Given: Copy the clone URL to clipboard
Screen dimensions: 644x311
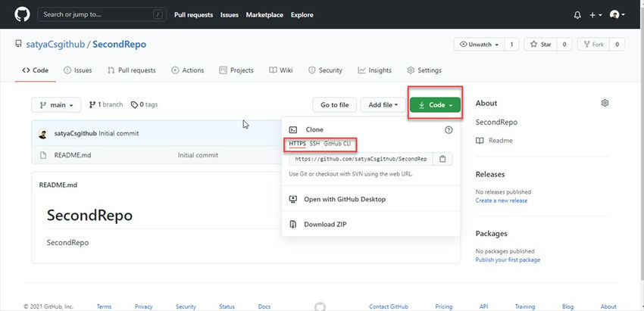Looking at the screenshot, I should point(442,159).
